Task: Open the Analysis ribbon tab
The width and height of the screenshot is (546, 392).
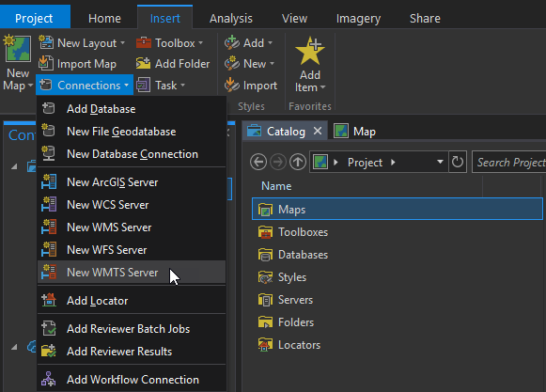Action: (x=231, y=18)
